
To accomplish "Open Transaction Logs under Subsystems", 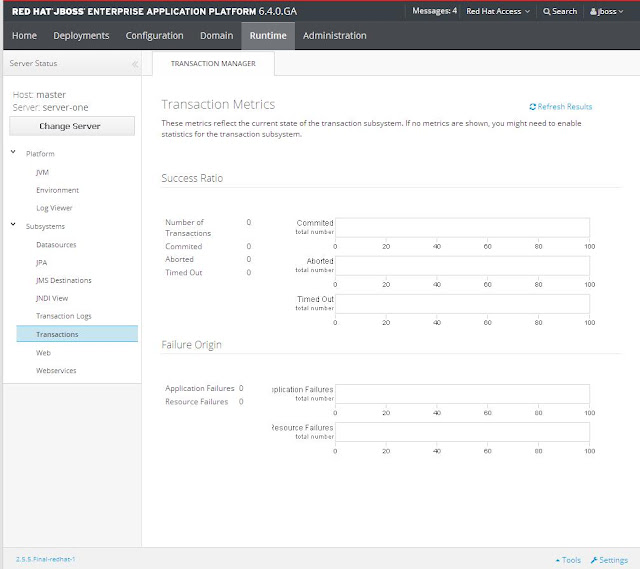I will click(64, 316).
